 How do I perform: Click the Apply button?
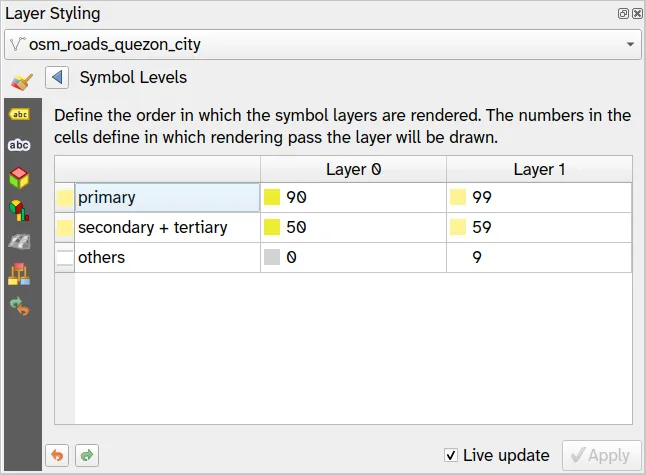point(602,455)
